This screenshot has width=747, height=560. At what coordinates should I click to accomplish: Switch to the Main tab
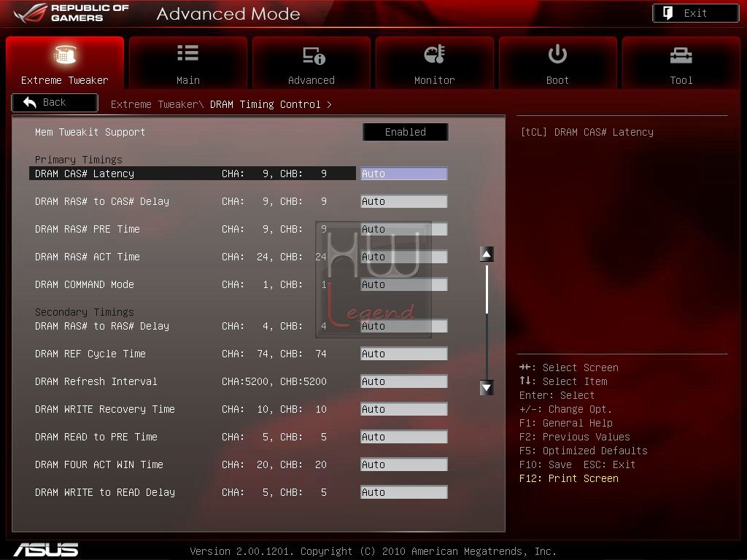click(188, 63)
